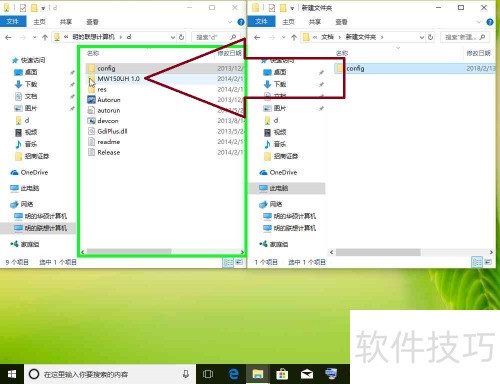The height and width of the screenshot is (384, 500).
Task: Refresh the 新建文件夹 window
Action: tap(431, 37)
